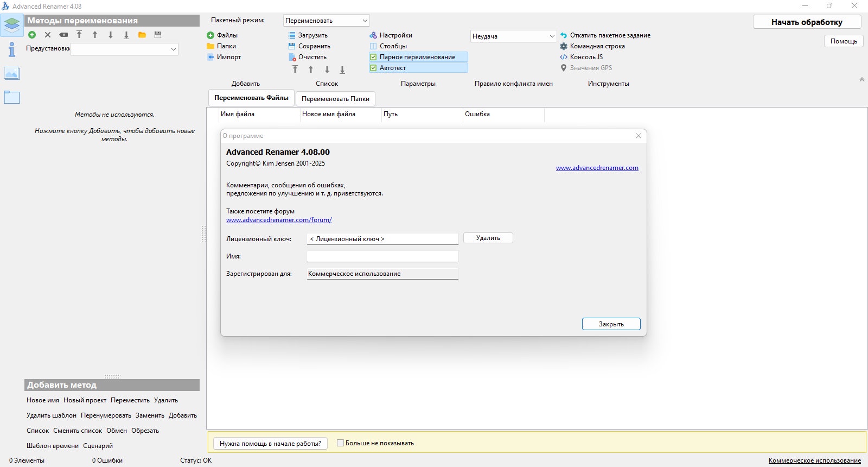Add the Новое имя method
This screenshot has width=868, height=467.
(43, 400)
